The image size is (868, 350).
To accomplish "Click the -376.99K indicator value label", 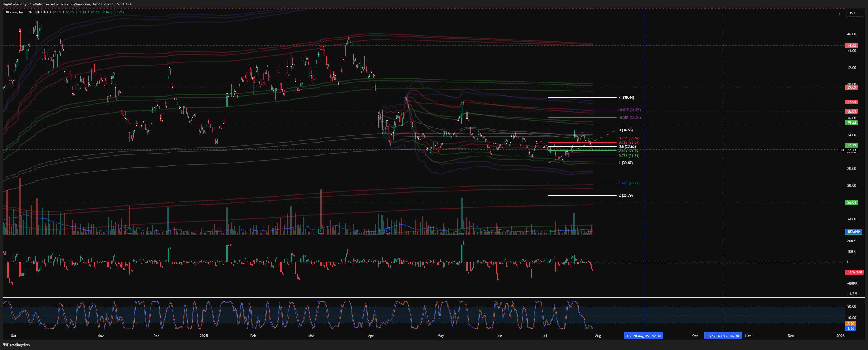I will click(854, 272).
